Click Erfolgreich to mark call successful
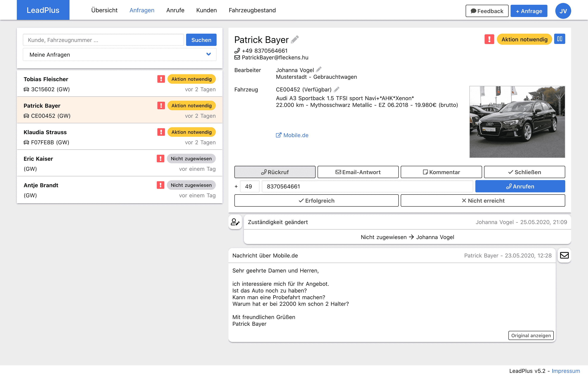Screen dimensions: 588x376 pyautogui.click(x=316, y=200)
